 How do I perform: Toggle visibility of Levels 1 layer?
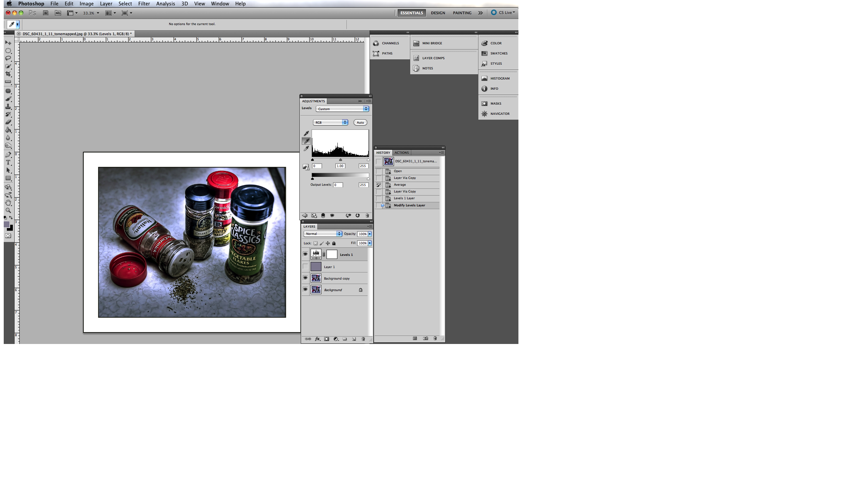pyautogui.click(x=305, y=254)
